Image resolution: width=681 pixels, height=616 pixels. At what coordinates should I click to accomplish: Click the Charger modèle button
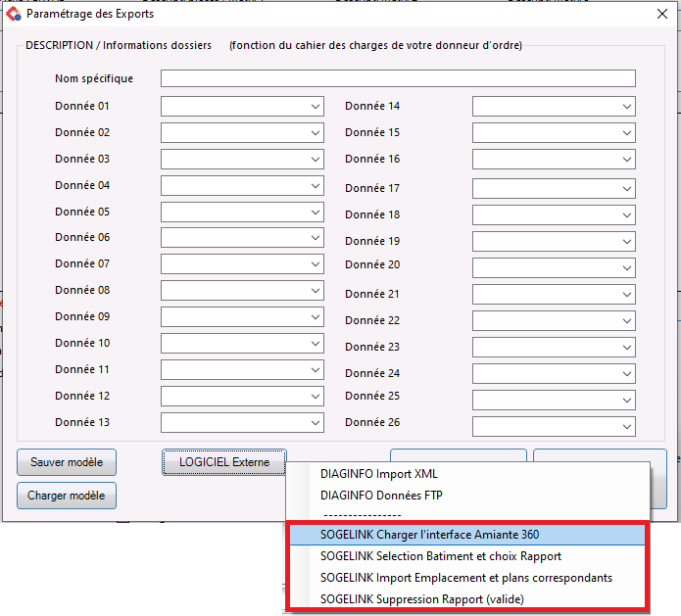pos(67,496)
